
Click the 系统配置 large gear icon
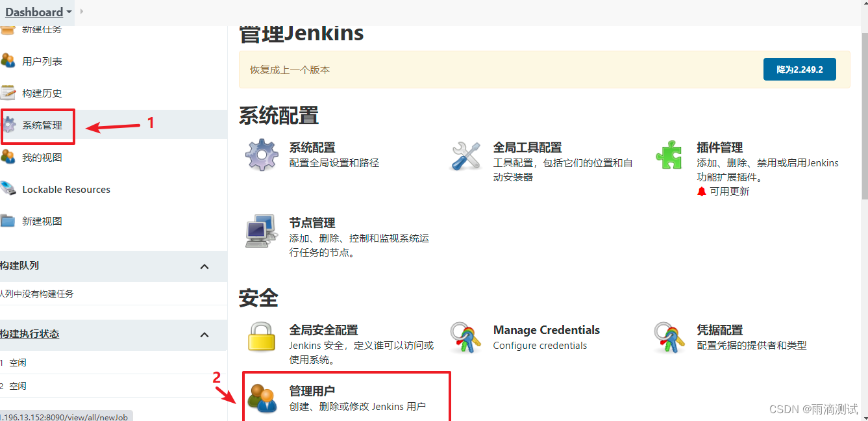[x=262, y=155]
